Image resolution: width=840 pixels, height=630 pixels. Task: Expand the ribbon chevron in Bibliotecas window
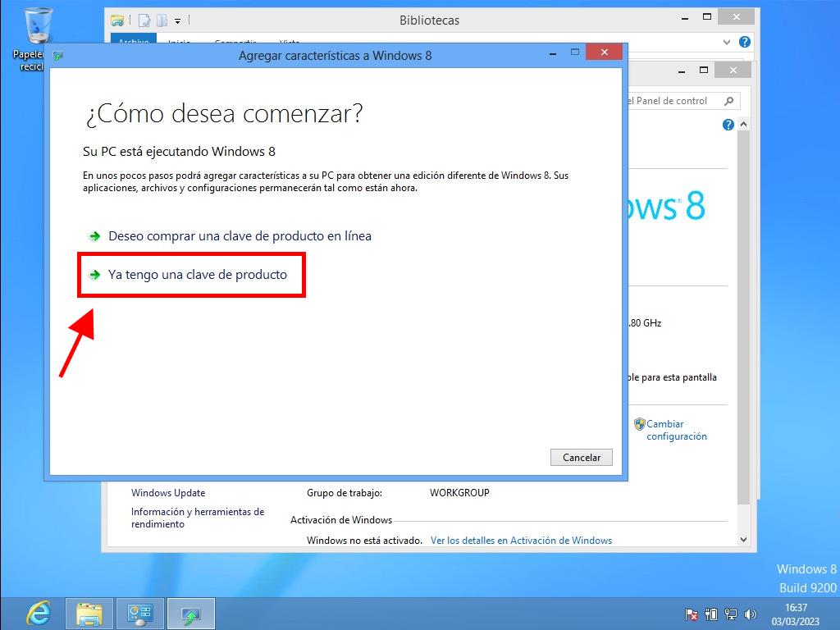click(727, 42)
